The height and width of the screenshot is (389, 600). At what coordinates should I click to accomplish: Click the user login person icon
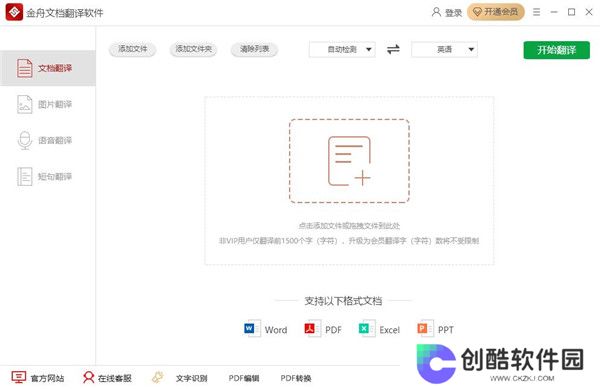pos(436,12)
